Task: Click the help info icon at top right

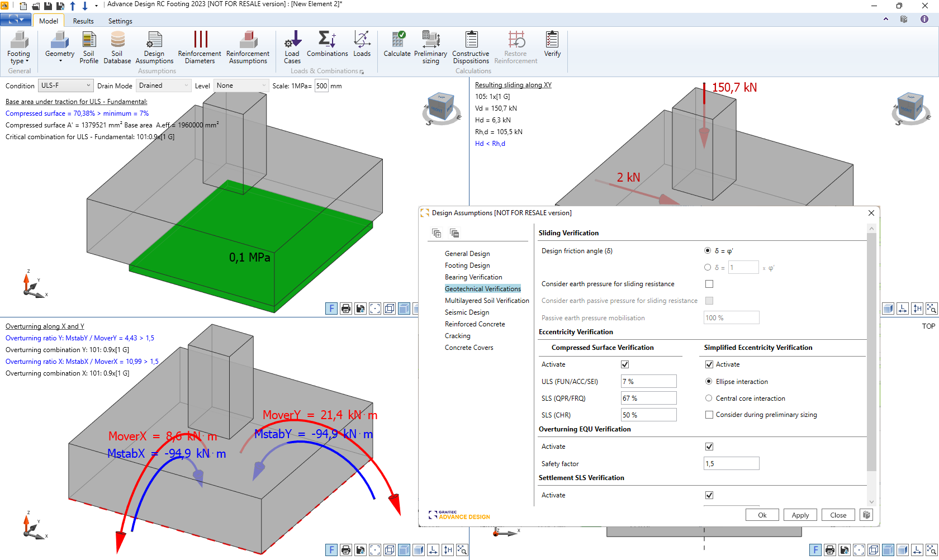Action: [x=924, y=19]
